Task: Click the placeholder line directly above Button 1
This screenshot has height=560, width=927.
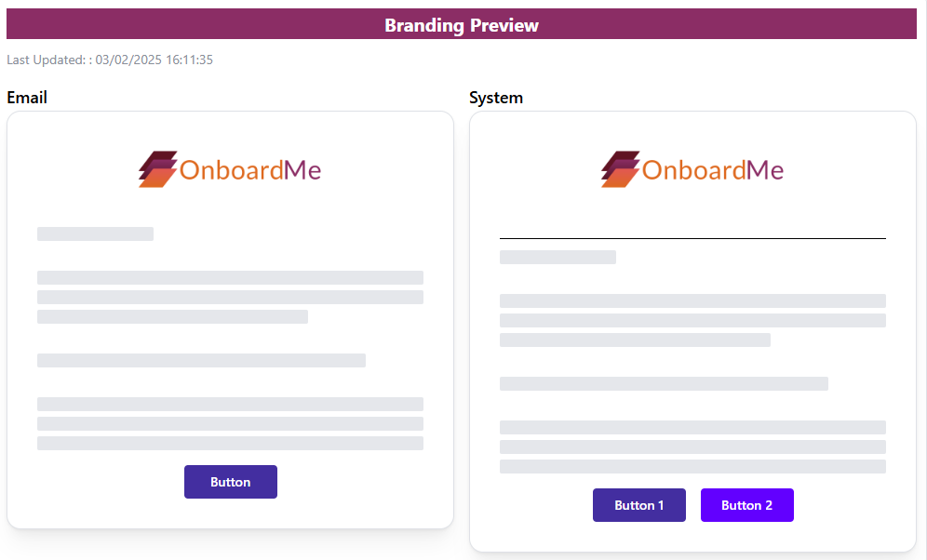Action: tap(692, 467)
